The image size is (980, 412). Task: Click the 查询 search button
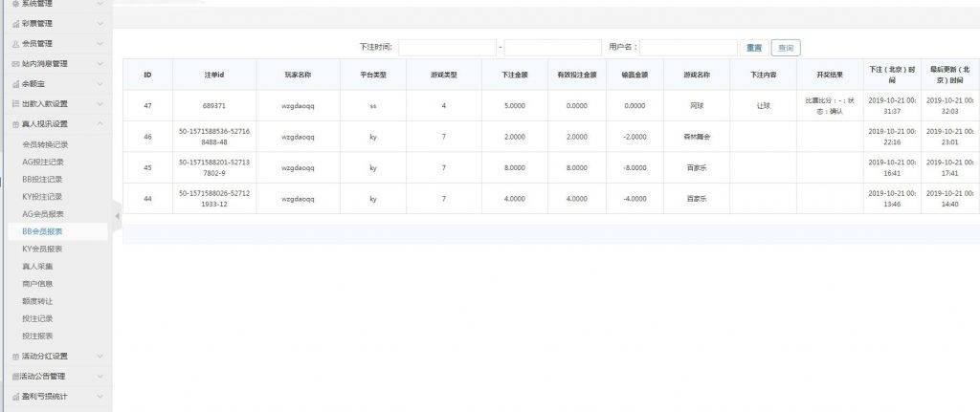click(x=785, y=48)
